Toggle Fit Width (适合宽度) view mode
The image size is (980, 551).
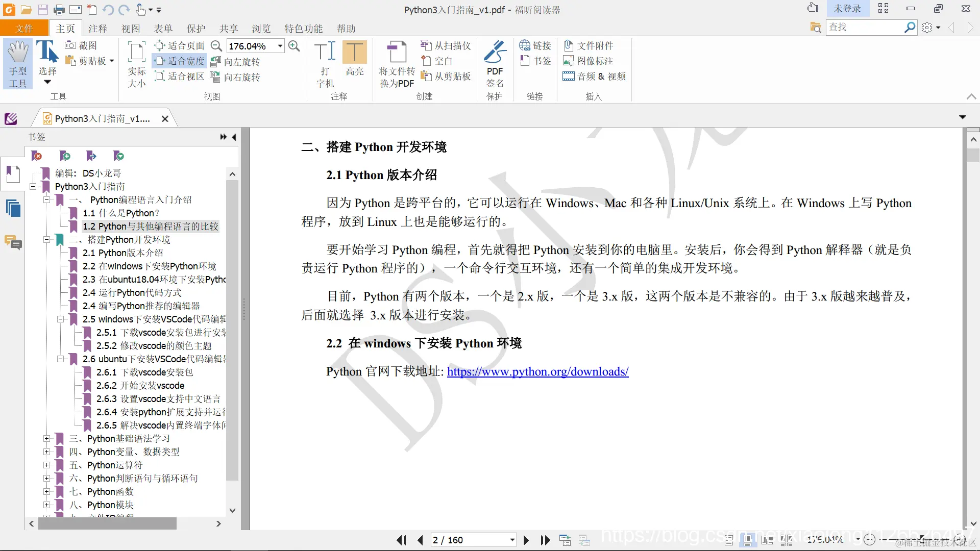(x=180, y=61)
